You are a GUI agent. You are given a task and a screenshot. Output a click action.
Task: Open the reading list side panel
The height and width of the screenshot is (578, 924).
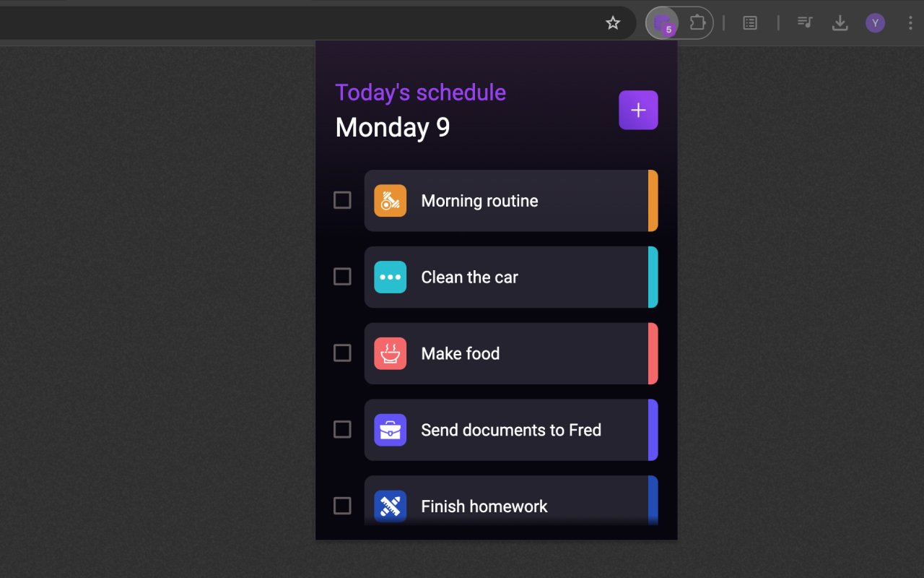click(x=750, y=23)
